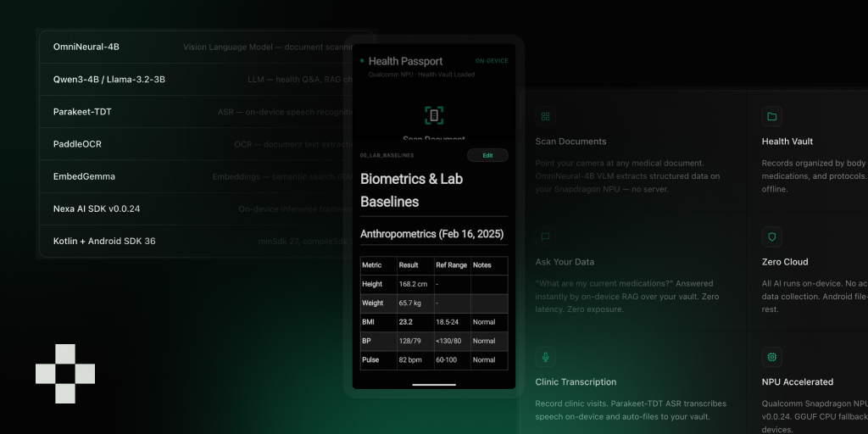Click the 'Record clinic visits' description text
This screenshot has height=434, width=868.
[x=631, y=410]
